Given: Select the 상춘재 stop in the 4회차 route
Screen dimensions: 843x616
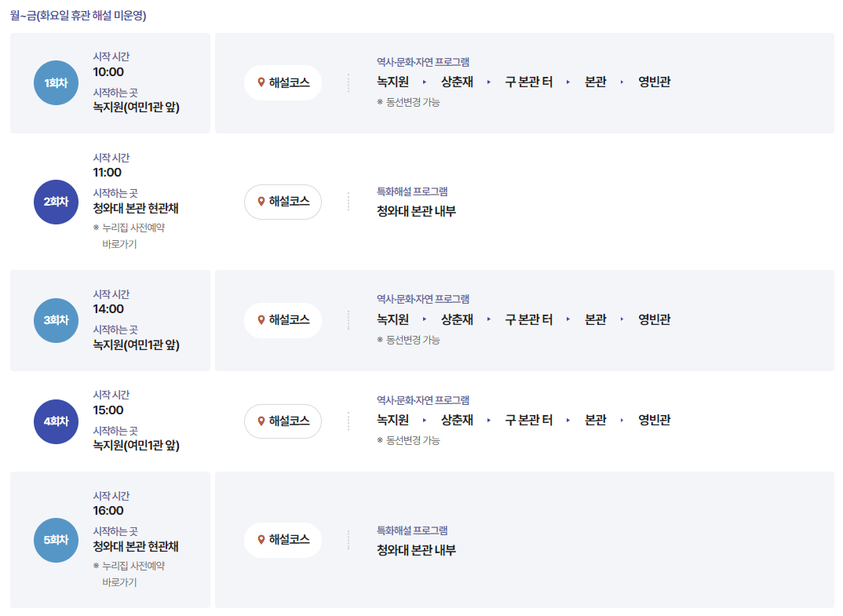Looking at the screenshot, I should pos(458,420).
